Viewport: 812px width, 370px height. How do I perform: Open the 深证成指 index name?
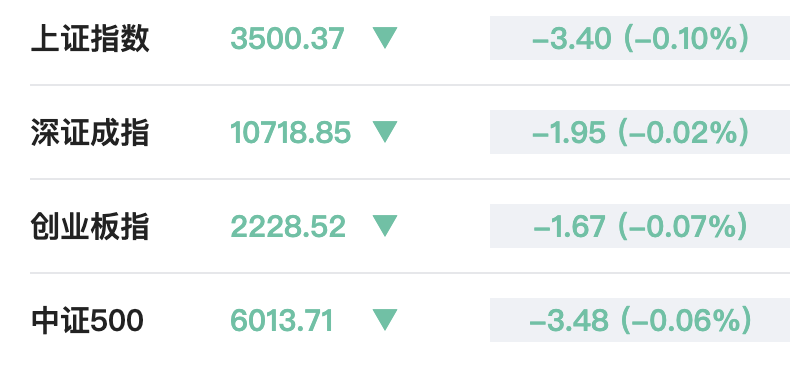pyautogui.click(x=90, y=132)
